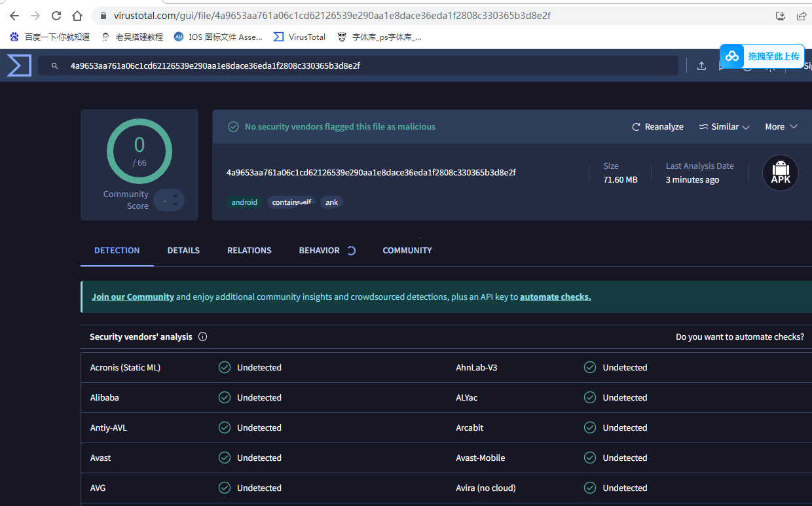This screenshot has height=506, width=812.
Task: Click the 71.60 MB size value
Action: pos(620,180)
